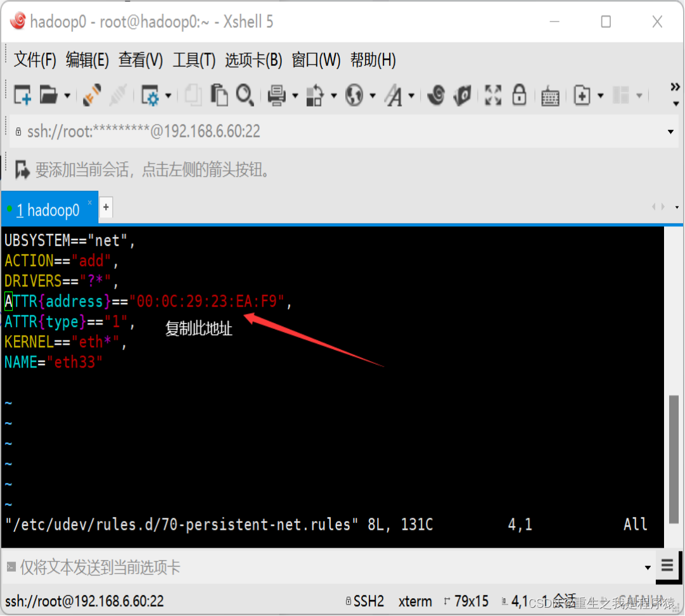Click the terminal vertical scrollbar thumb
685x616 pixels.
(x=674, y=459)
